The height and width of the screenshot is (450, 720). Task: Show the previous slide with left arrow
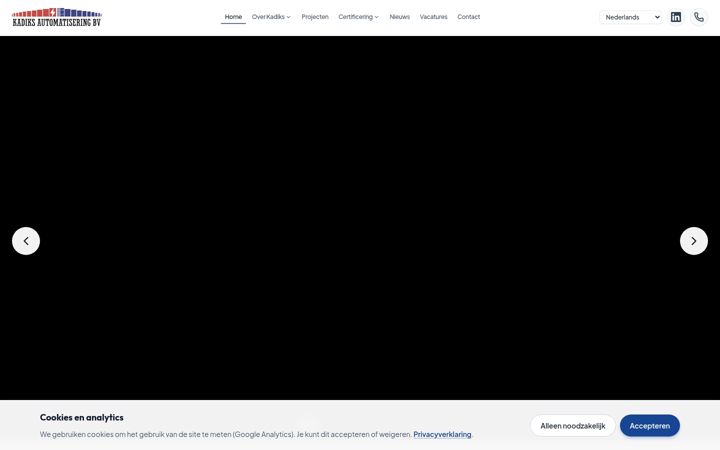click(x=26, y=241)
